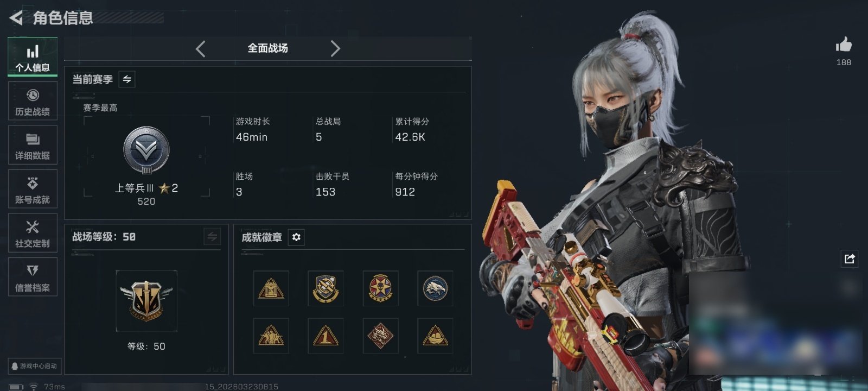Select 详细数据 in the sidebar
This screenshot has height=391, width=868.
point(33,145)
